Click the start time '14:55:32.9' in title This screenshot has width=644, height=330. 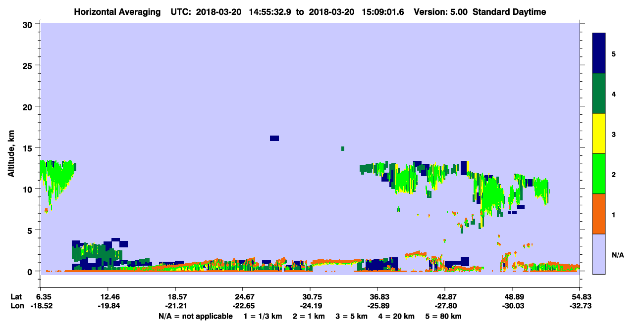click(x=269, y=12)
